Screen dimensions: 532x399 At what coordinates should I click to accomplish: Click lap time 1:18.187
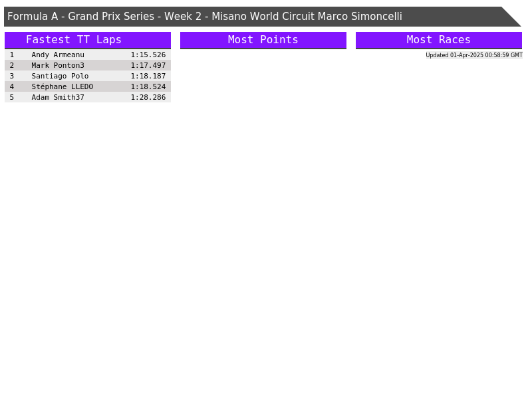click(x=148, y=76)
